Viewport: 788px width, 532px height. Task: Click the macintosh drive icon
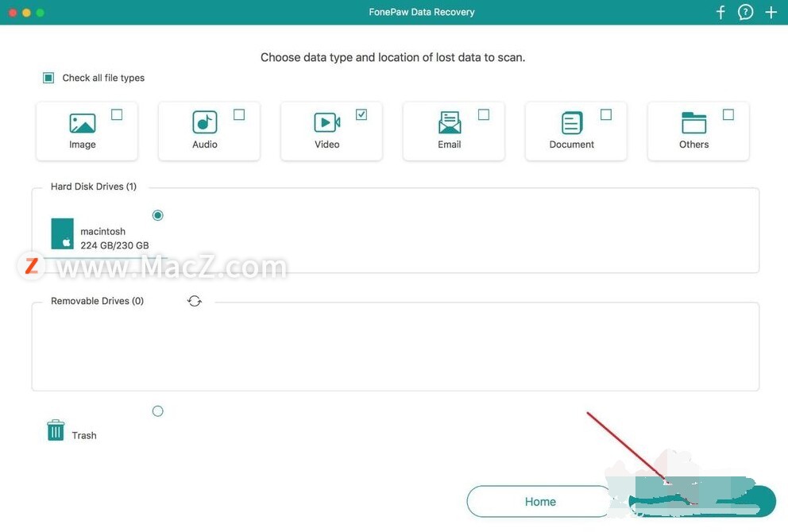point(62,233)
